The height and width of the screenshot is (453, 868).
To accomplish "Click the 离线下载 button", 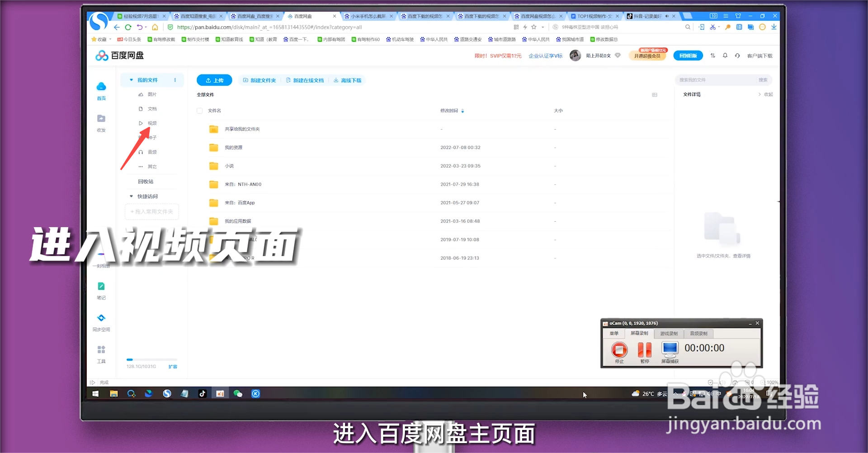I will click(x=348, y=80).
